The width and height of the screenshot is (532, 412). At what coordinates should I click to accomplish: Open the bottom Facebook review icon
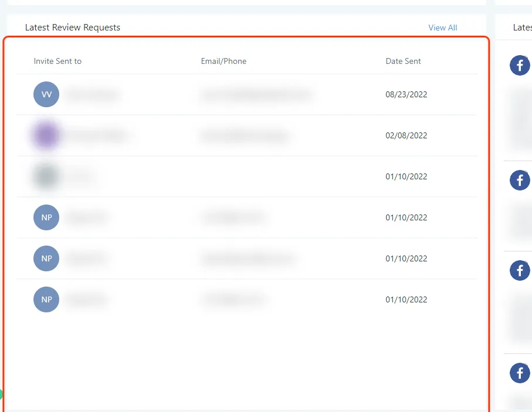point(520,373)
